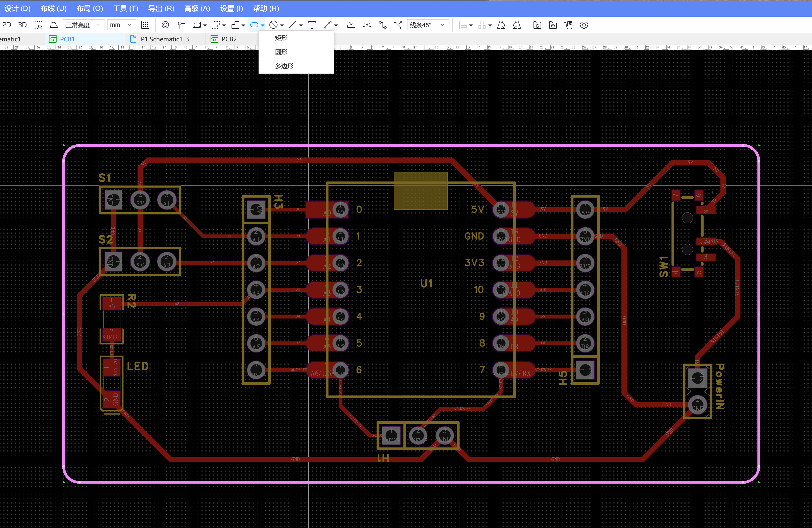This screenshot has height=528, width=812.
Task: Open the 导出 (R) menu
Action: pyautogui.click(x=161, y=8)
